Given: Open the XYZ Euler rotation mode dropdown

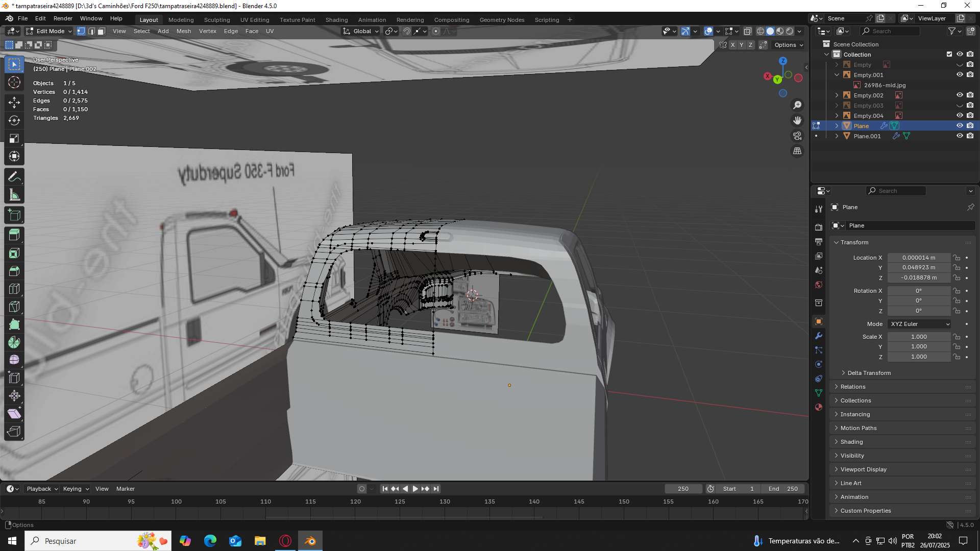Looking at the screenshot, I should pos(920,324).
